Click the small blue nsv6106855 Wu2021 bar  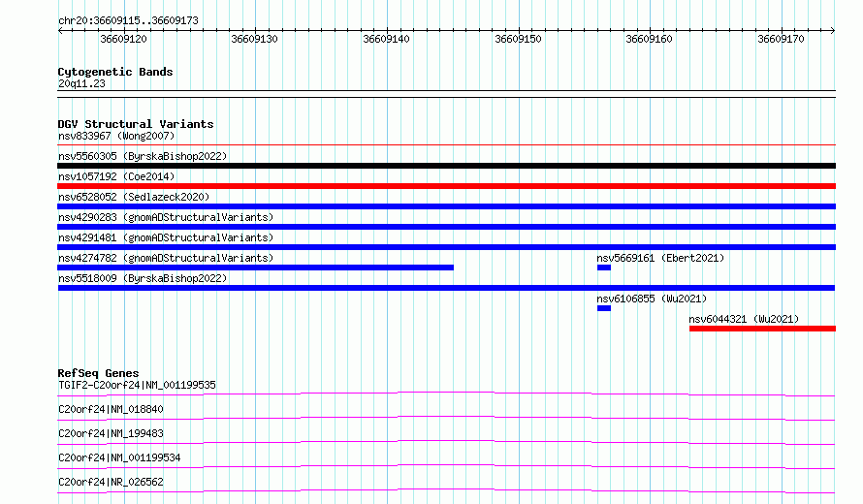point(604,308)
